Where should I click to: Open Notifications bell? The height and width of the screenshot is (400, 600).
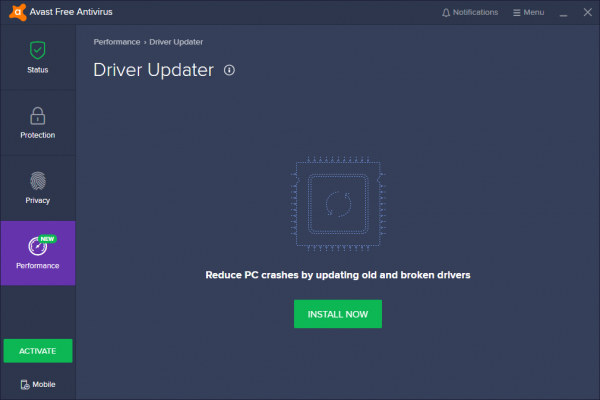pyautogui.click(x=470, y=13)
